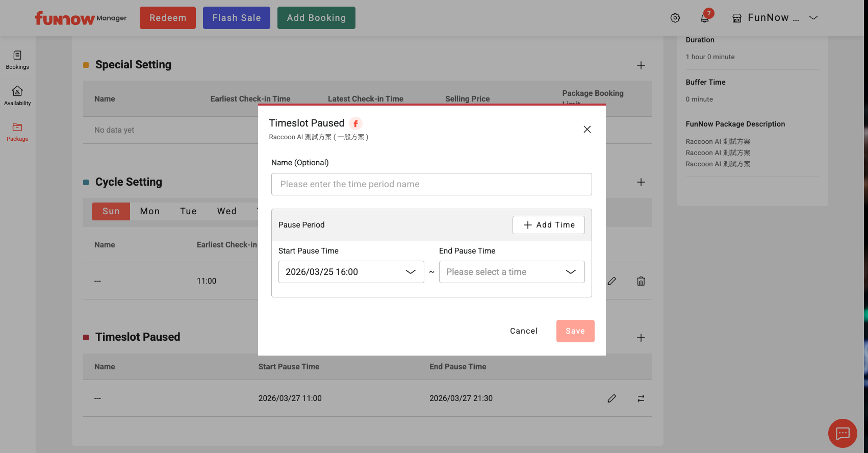Screen dimensions: 868x453
Task: Switch to the Wed tab
Action: click(227, 211)
